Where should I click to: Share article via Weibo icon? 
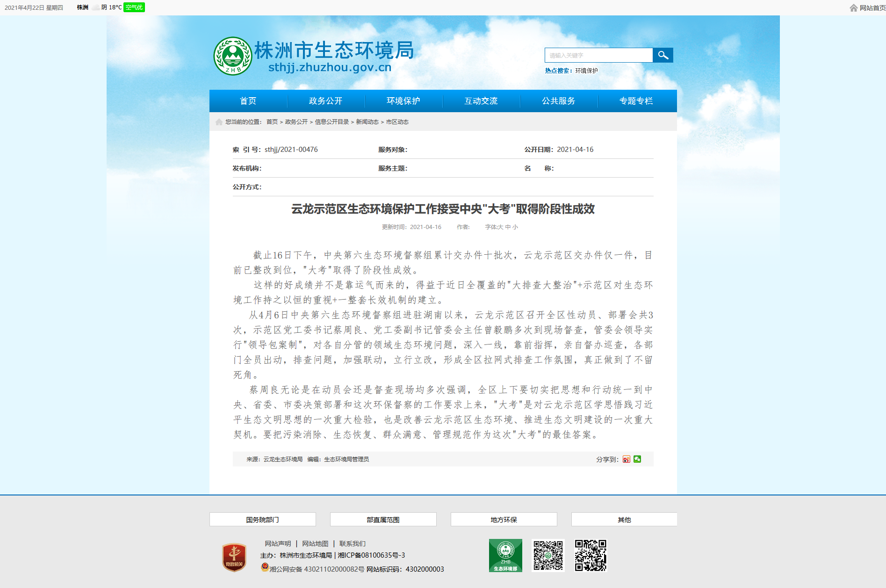point(626,459)
